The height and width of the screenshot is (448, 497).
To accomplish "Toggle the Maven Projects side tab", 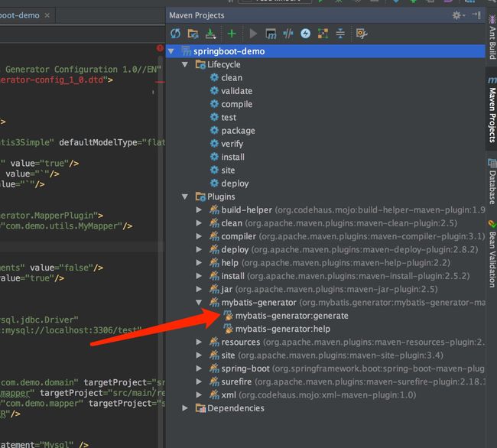I will pos(492,111).
